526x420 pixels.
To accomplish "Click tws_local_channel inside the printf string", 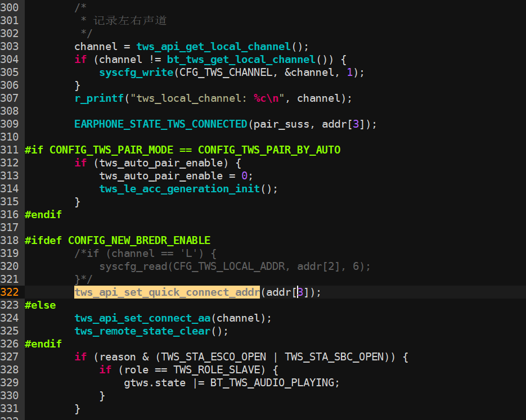I will pos(188,98).
